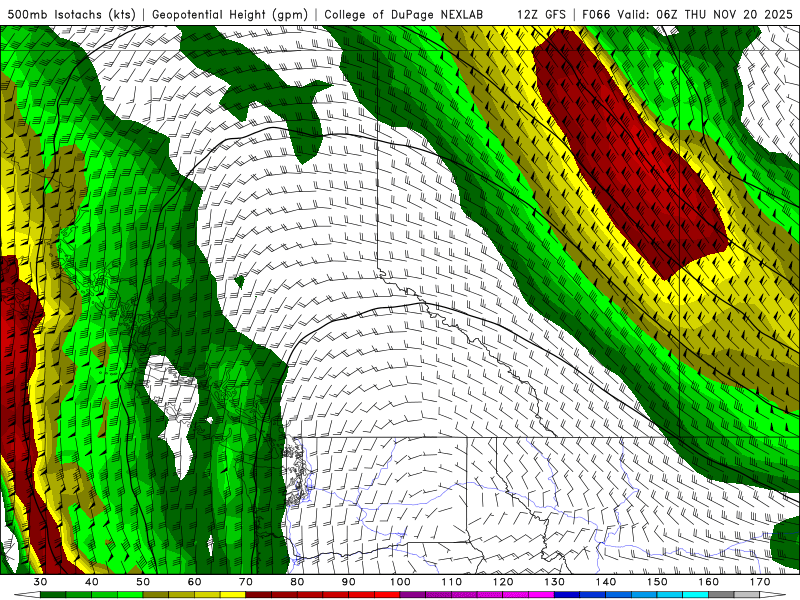The height and width of the screenshot is (600, 800).
Task: Click the 150 value on the color scale
Action: click(x=657, y=582)
